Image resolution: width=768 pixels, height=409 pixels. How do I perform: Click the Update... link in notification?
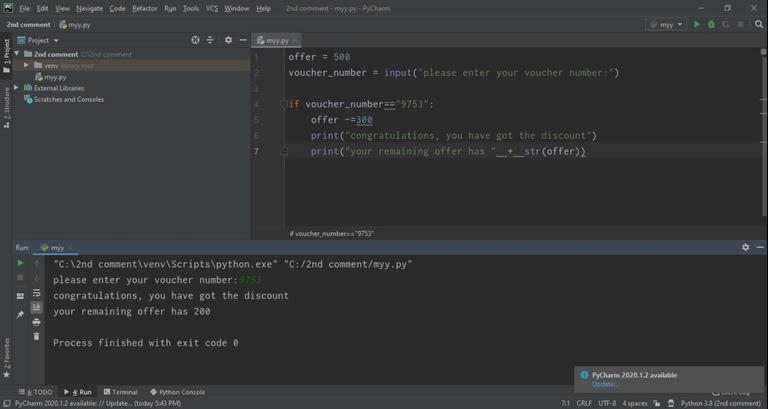[604, 385]
